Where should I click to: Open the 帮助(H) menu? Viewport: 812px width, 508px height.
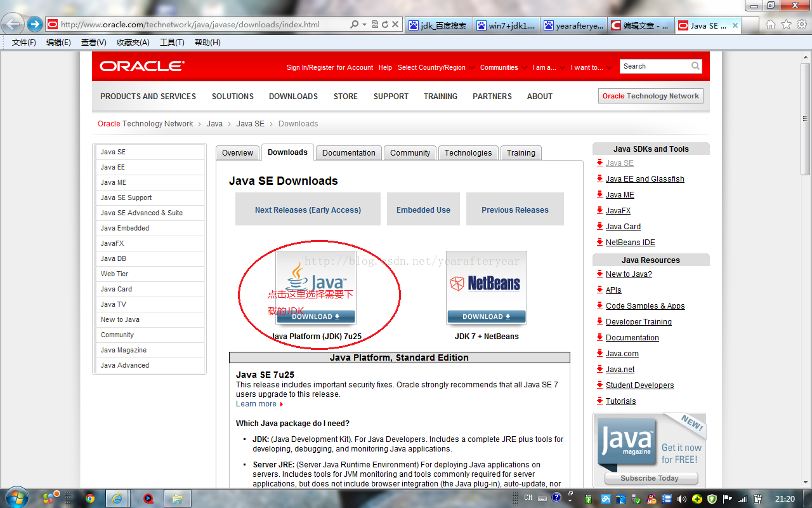pos(207,43)
